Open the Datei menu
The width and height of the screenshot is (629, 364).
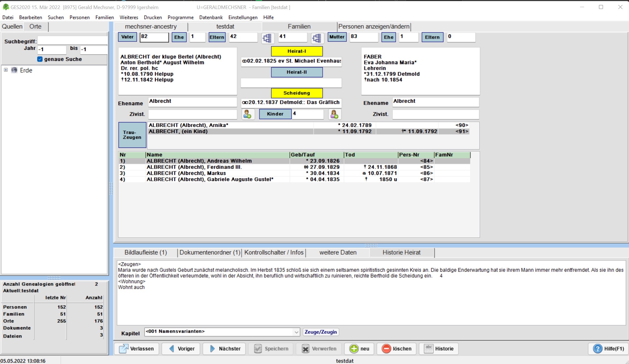[x=8, y=17]
